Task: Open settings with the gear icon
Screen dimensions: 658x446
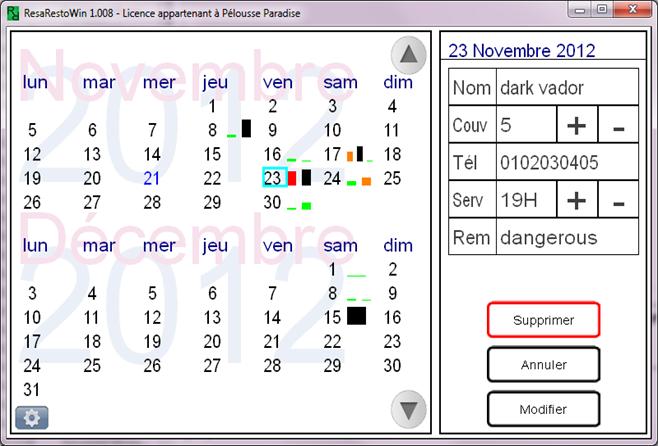Action: pos(32,417)
